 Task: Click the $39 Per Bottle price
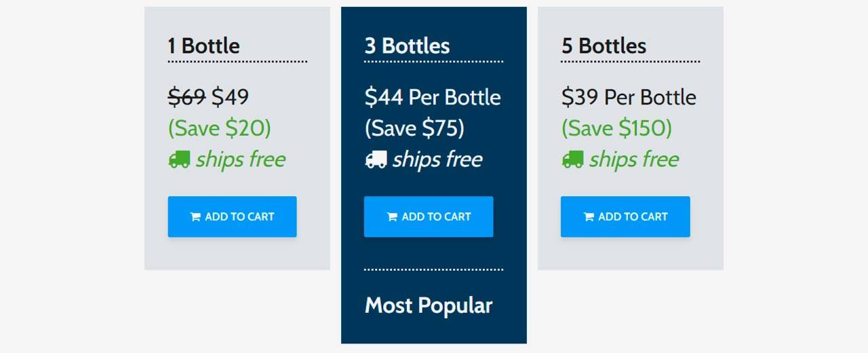point(629,98)
